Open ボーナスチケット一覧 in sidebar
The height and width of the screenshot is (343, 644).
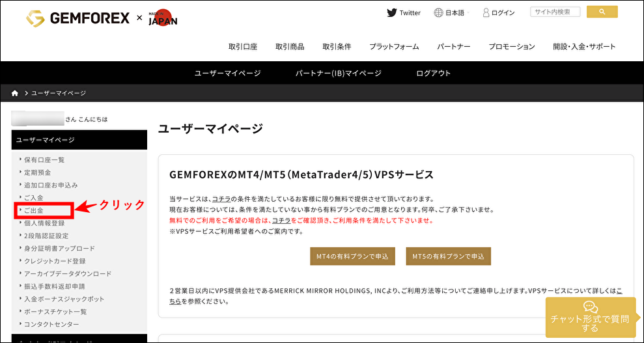(55, 312)
